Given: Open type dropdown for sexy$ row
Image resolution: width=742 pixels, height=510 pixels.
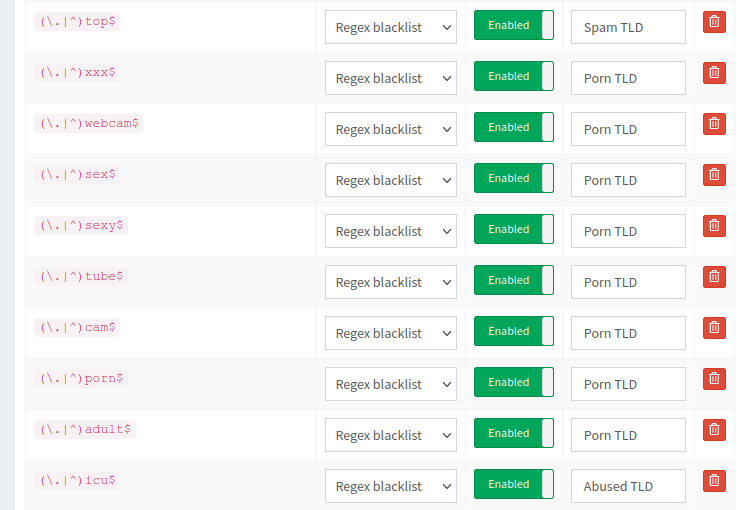Looking at the screenshot, I should [391, 232].
